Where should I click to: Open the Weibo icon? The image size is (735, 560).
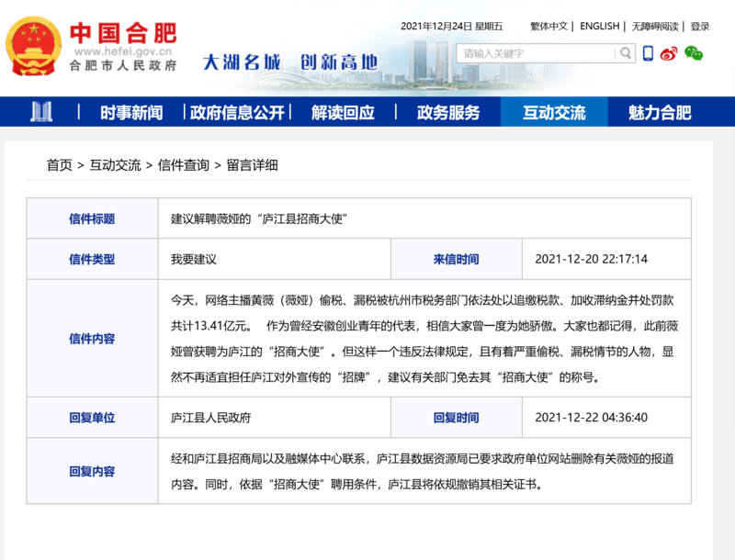(670, 53)
